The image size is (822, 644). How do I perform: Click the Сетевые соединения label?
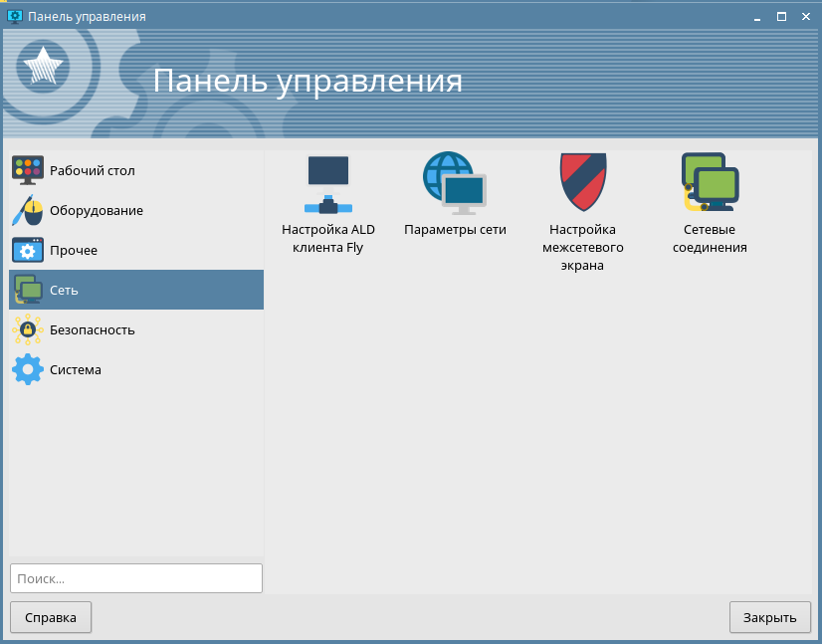coord(710,239)
